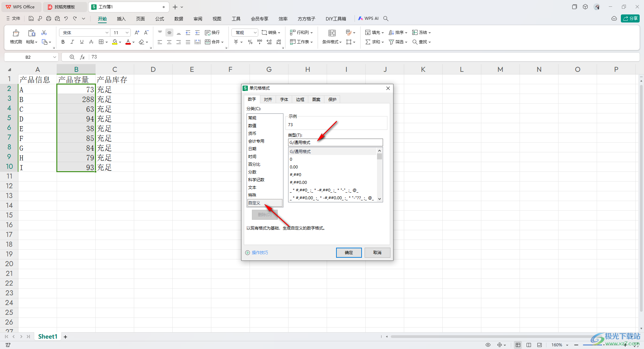Open the Sort dropdown
Screen dimensions: 644x349
point(398,33)
